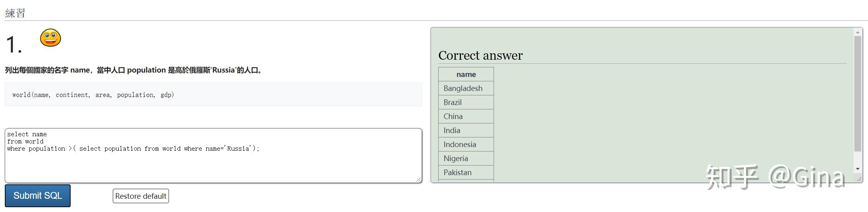The width and height of the screenshot is (868, 212).
Task: Click the smiley face emoji icon
Action: pyautogui.click(x=51, y=38)
